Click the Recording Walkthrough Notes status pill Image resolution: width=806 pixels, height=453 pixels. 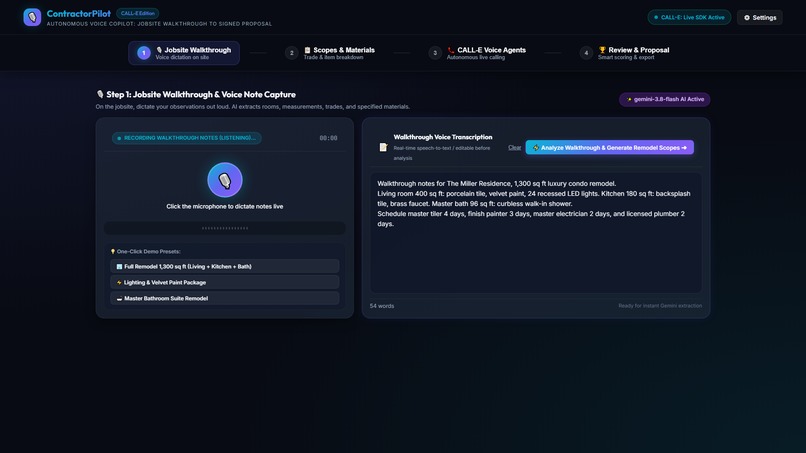tap(187, 138)
